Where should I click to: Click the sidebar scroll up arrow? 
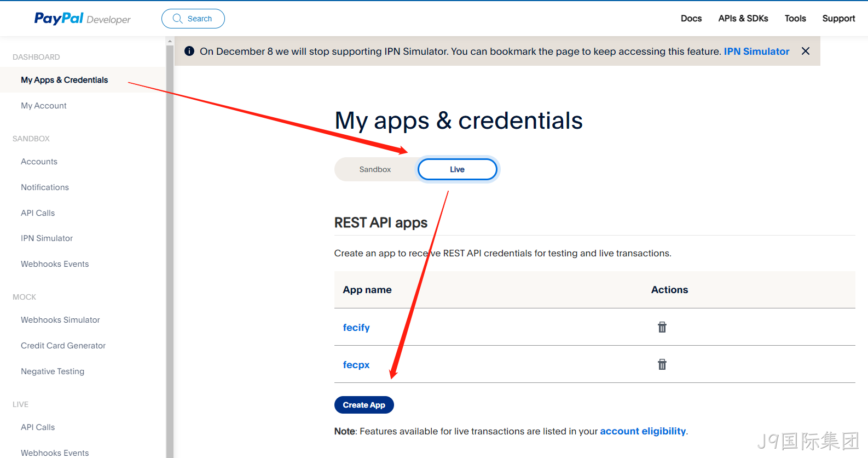tap(170, 41)
